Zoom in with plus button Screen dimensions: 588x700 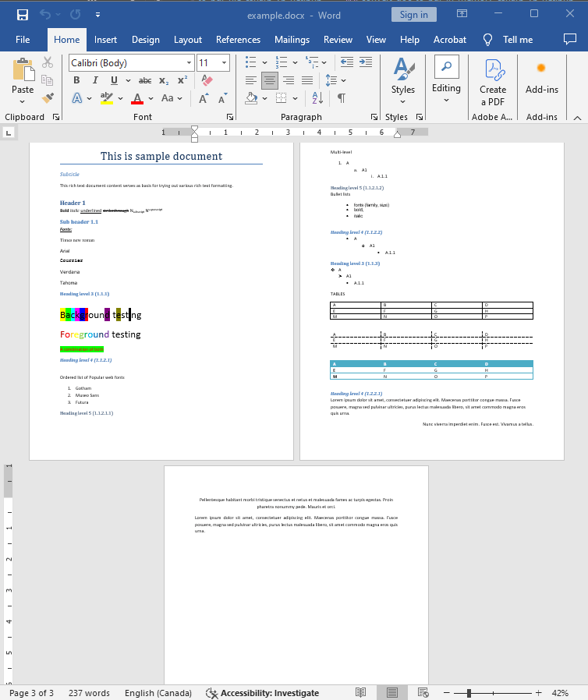[x=538, y=693]
